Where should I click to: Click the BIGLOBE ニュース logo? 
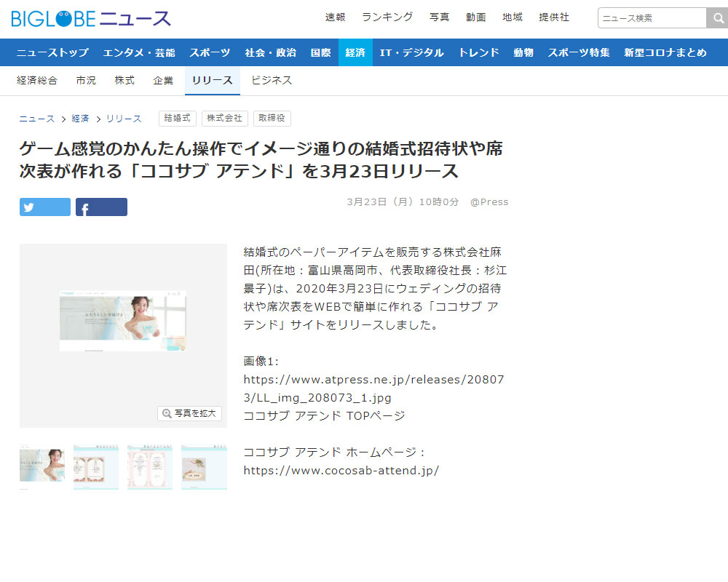click(x=91, y=19)
